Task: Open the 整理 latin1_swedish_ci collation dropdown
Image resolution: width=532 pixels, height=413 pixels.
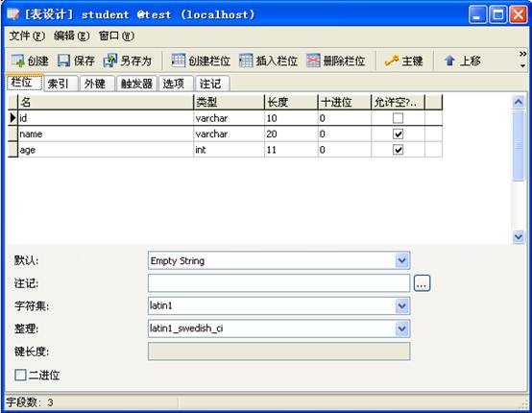Action: (402, 328)
